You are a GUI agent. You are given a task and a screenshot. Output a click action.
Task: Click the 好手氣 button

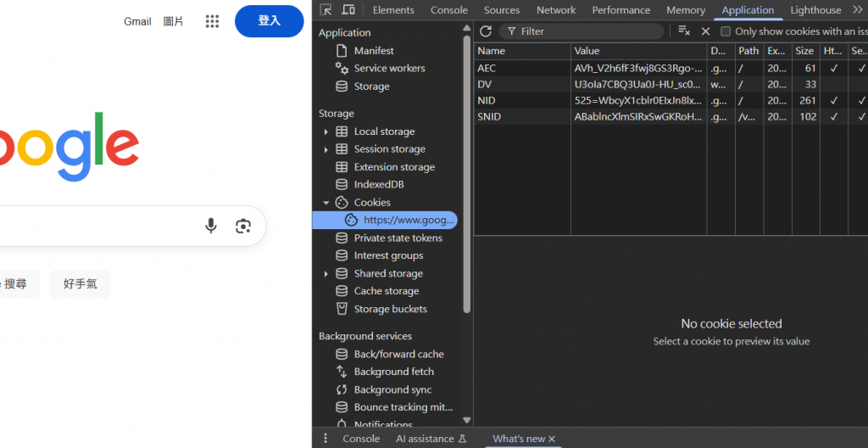(81, 284)
